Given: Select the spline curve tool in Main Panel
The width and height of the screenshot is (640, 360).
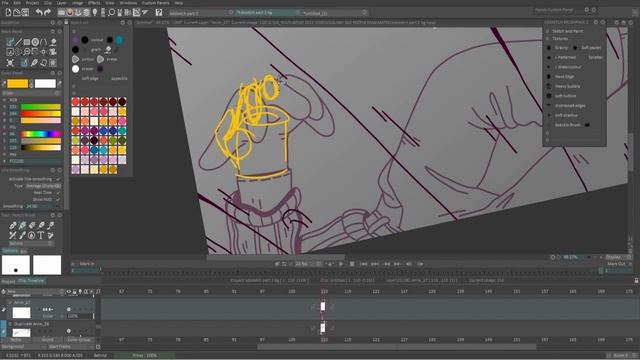Looking at the screenshot, I should tap(44, 42).
